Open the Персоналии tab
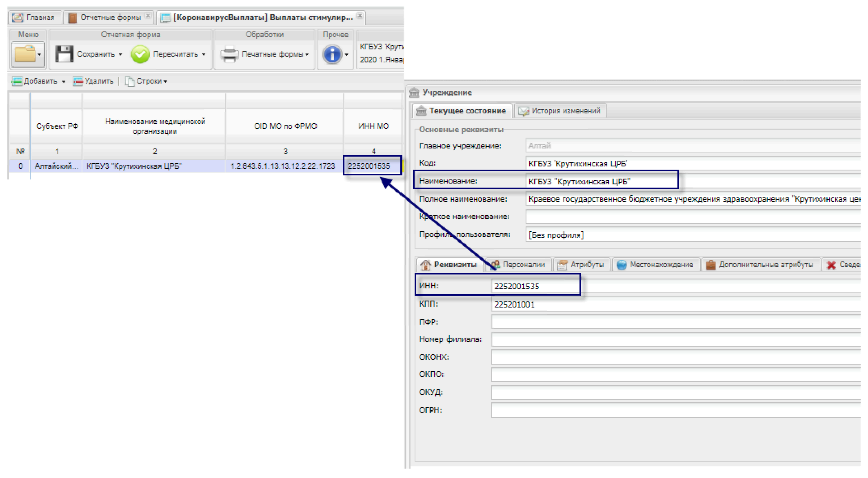Image resolution: width=868 pixels, height=478 pixels. tap(519, 265)
